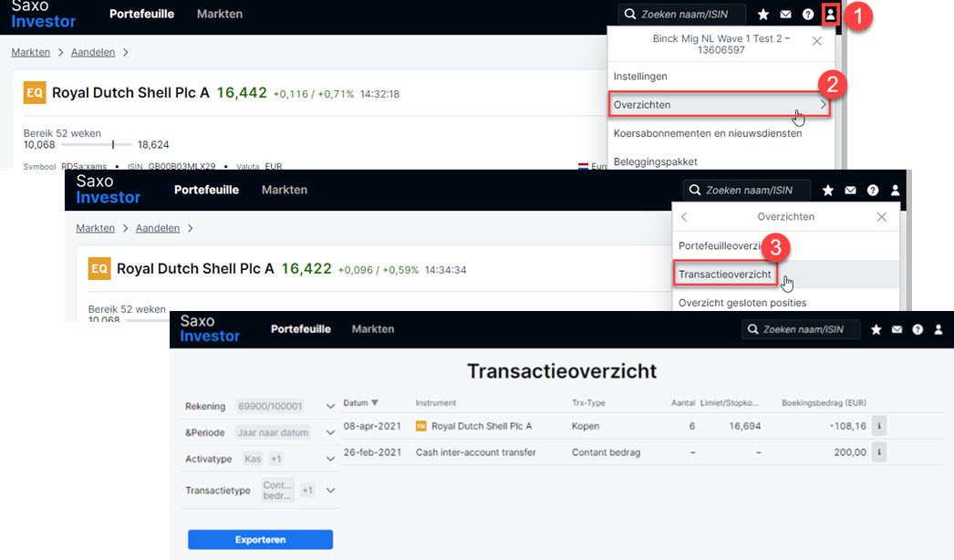Click the EQ badge beside the 16,422 price

(99, 268)
